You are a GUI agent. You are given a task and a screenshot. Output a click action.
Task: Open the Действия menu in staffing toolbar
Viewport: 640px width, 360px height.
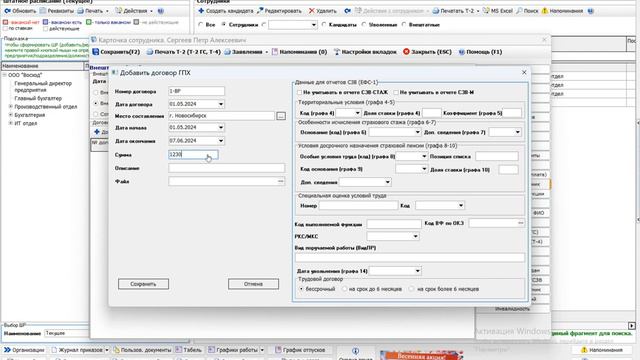point(134,11)
